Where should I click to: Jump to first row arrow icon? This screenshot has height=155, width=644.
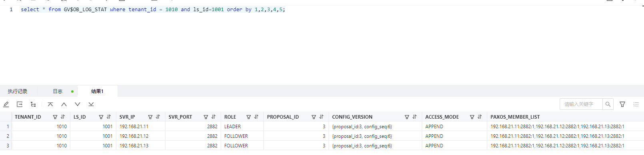point(50,104)
